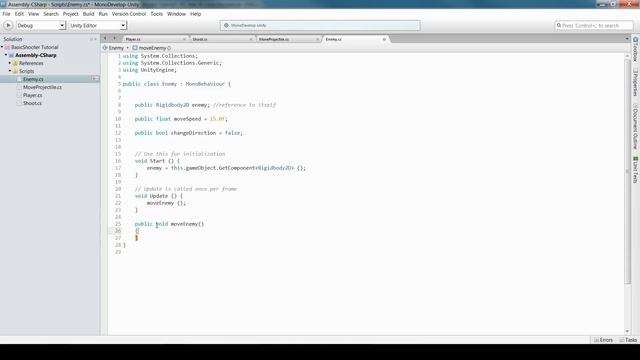Viewport: 640px width, 360px height.
Task: Expand the References folder
Action: click(x=10, y=63)
